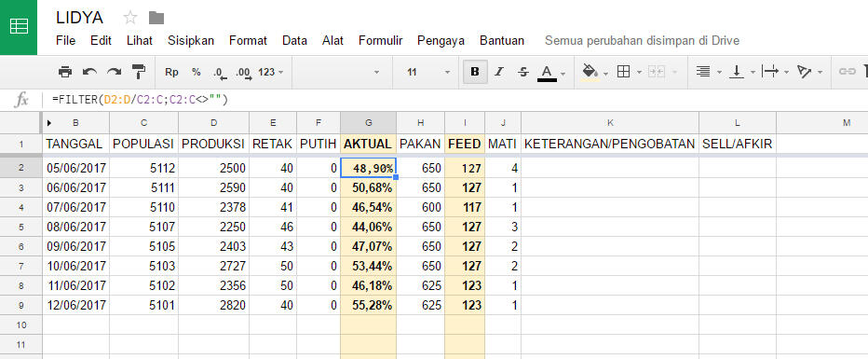Select the paint format roller
Viewport: 868px width, 359px height.
pyautogui.click(x=139, y=72)
